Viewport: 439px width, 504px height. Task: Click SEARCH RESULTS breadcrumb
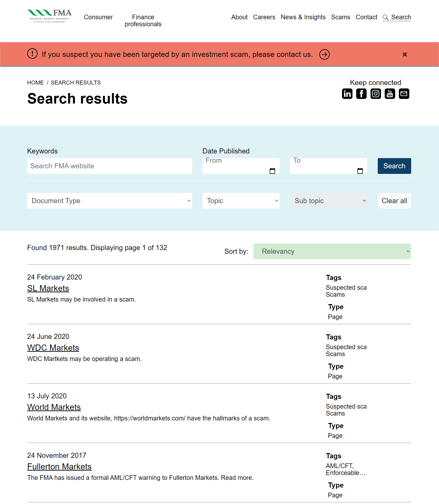[x=76, y=83]
